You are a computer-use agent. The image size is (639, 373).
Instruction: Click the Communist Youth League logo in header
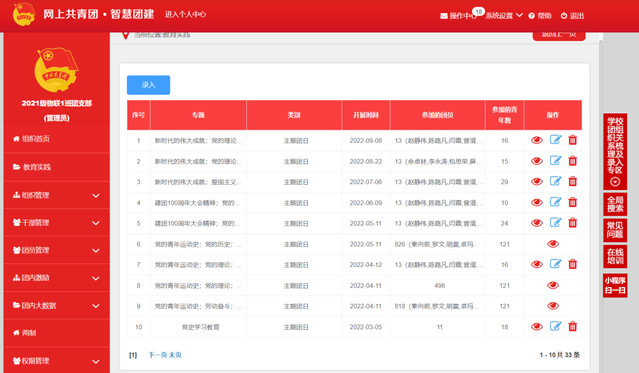point(24,14)
